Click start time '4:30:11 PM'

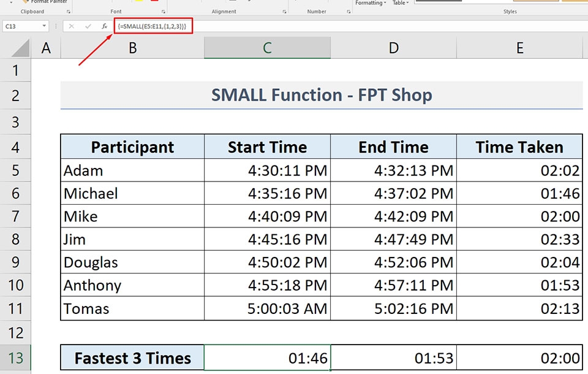point(268,170)
